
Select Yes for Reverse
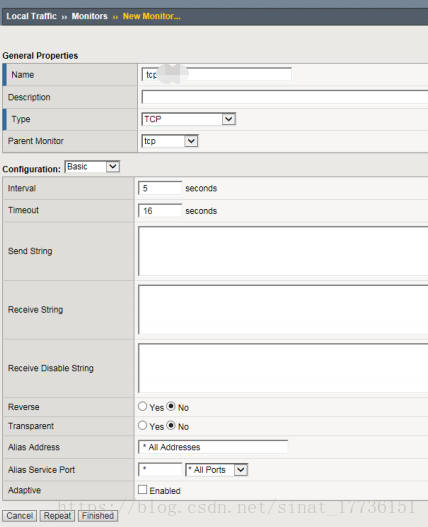tap(143, 406)
